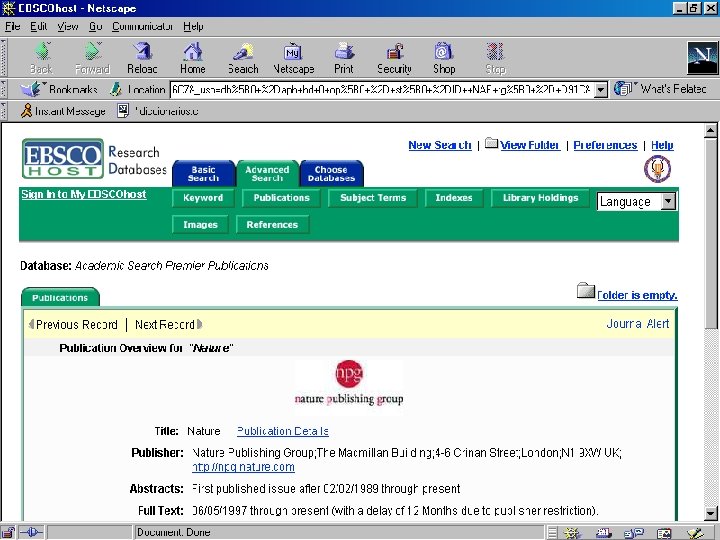Click the New Search link
Image resolution: width=720 pixels, height=540 pixels.
point(440,145)
